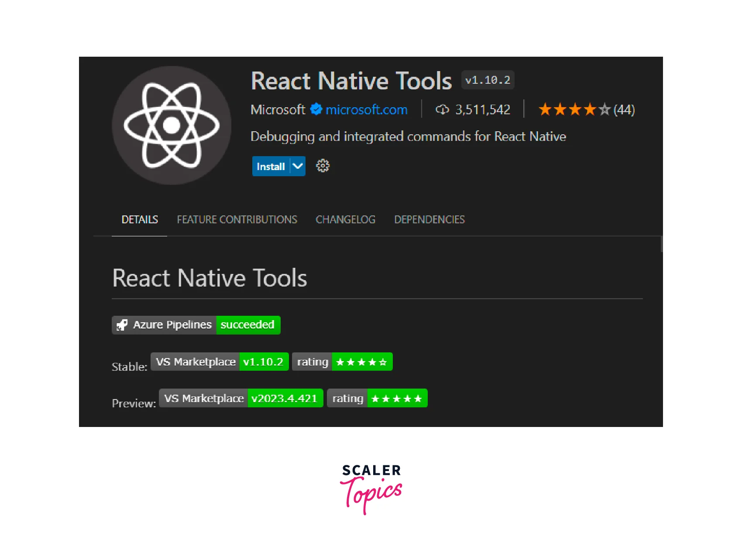Click the verified publisher checkmark badge

click(x=316, y=109)
